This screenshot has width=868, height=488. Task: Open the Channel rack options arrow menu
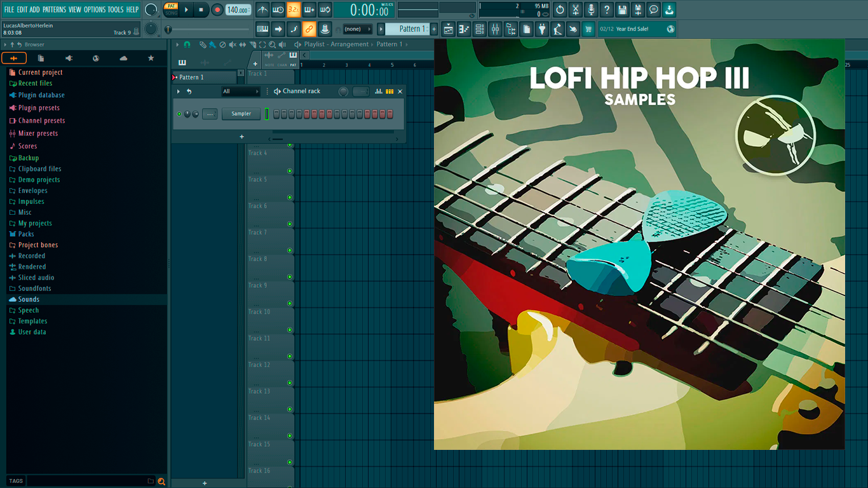point(179,91)
